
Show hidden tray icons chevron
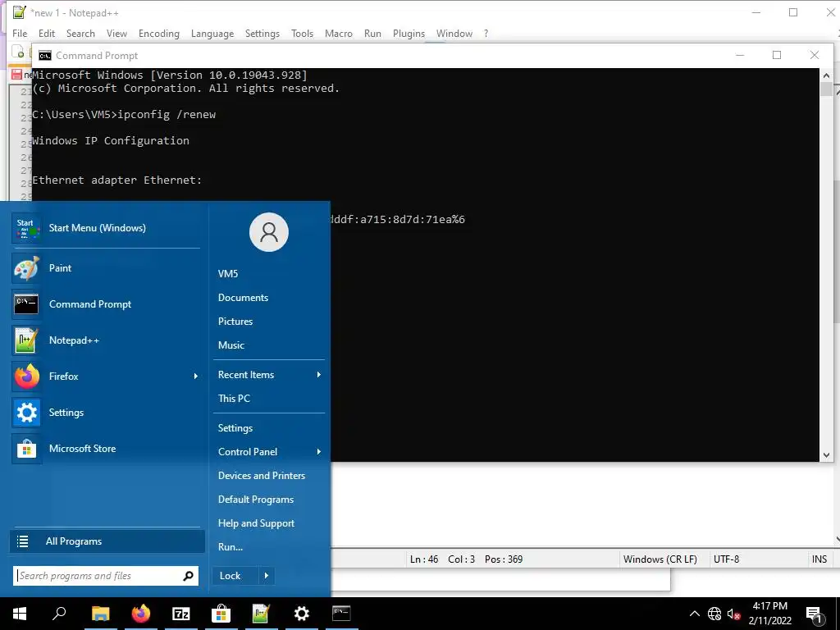tap(694, 614)
